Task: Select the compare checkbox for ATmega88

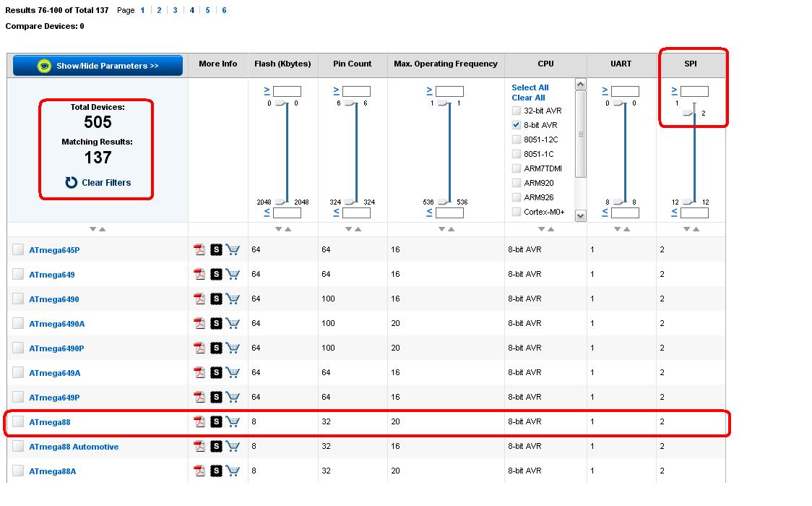Action: point(18,421)
